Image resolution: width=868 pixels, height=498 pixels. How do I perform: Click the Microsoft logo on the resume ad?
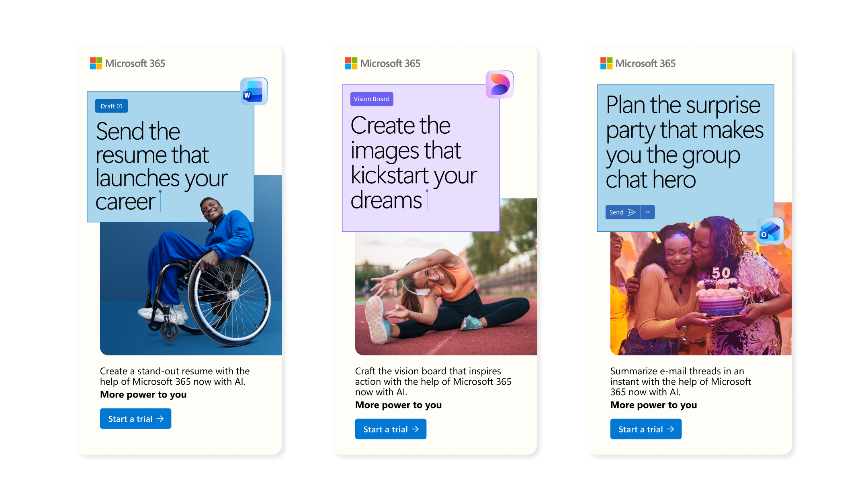click(x=96, y=63)
